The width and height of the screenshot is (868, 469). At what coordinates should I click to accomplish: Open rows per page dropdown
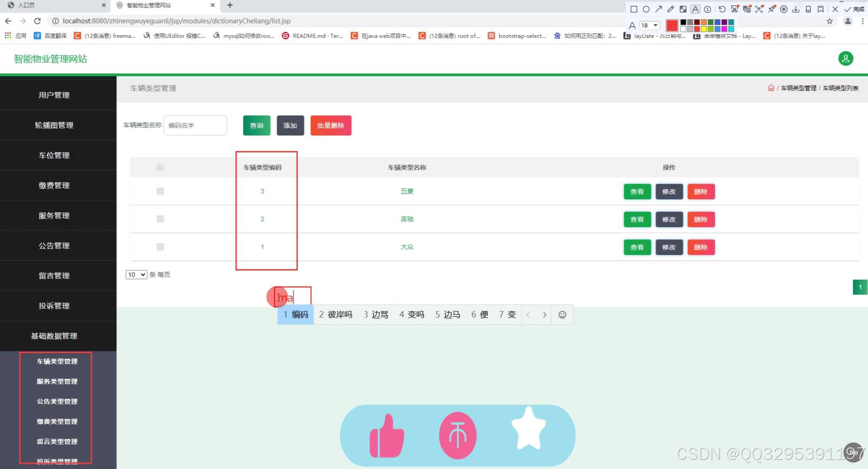[x=136, y=274]
